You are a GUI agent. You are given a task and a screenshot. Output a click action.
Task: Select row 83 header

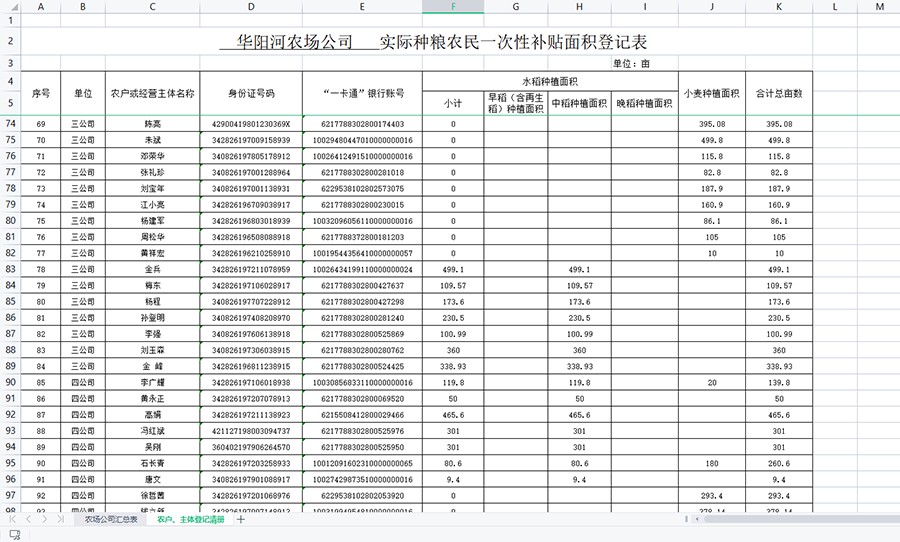click(x=10, y=270)
